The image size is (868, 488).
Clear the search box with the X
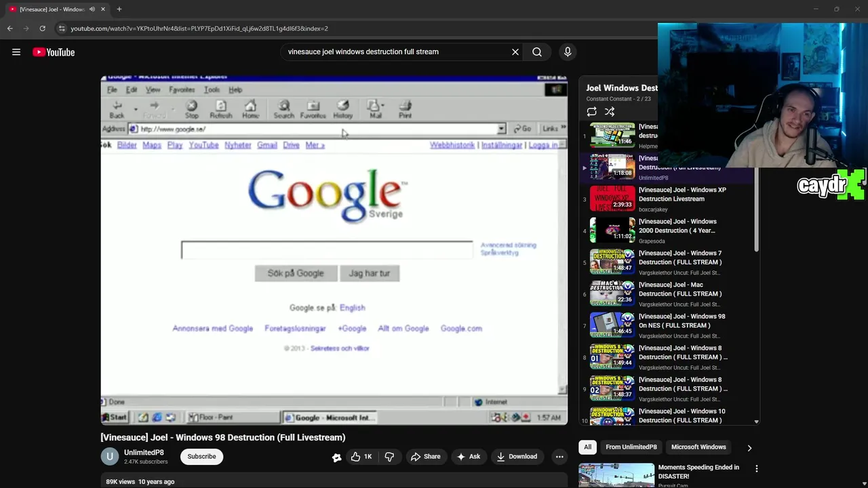coord(515,52)
